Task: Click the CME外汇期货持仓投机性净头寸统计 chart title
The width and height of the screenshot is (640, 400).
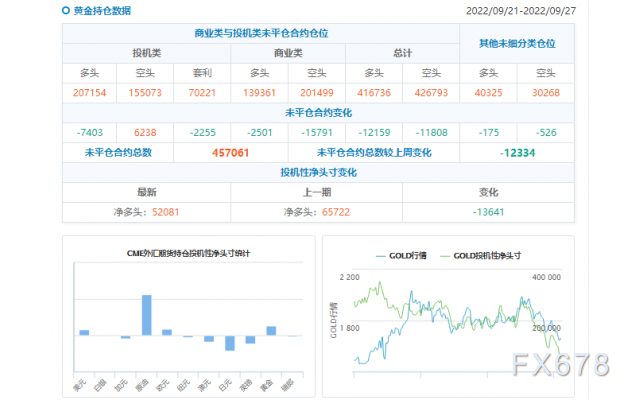Action: click(x=188, y=253)
